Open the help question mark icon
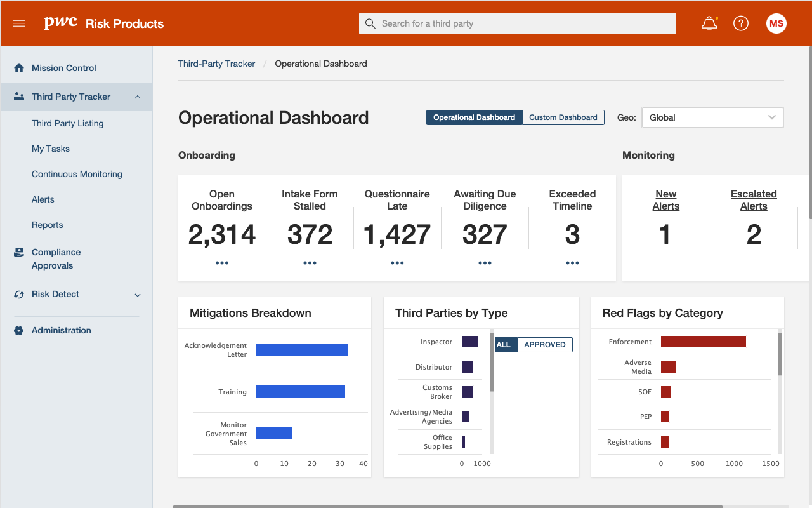 click(x=740, y=23)
